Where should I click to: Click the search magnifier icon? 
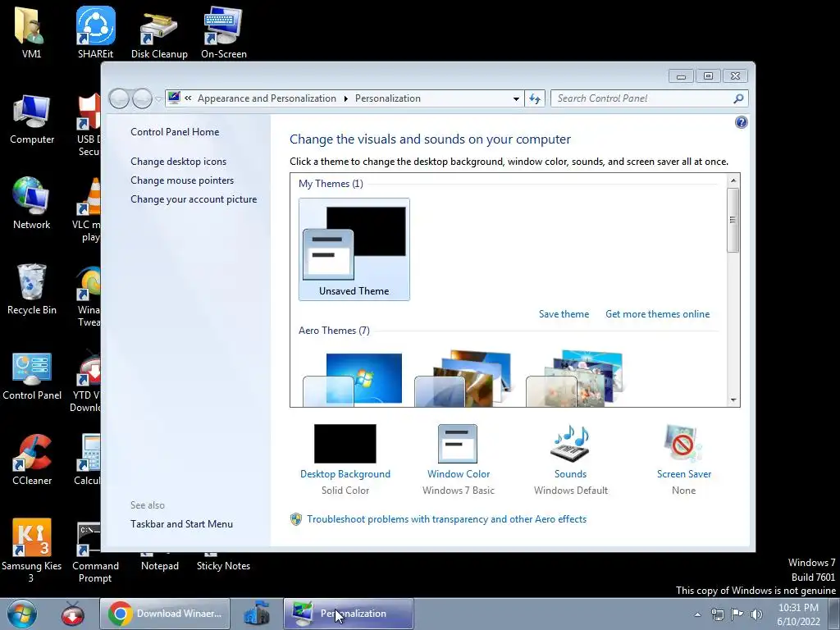(x=738, y=98)
